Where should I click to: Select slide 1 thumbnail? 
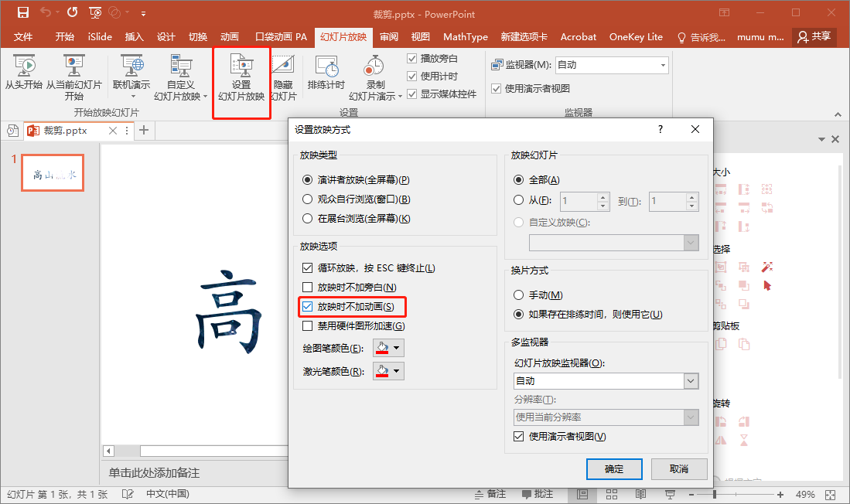coord(53,173)
